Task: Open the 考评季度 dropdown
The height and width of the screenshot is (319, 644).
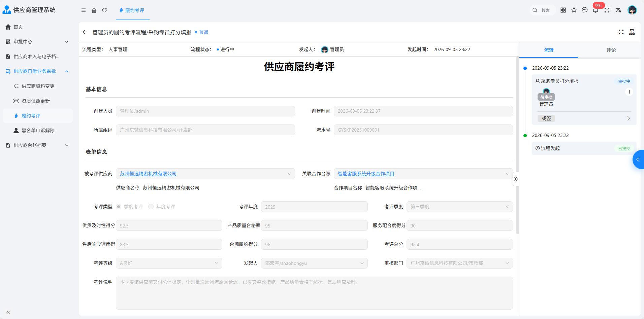Action: coord(459,207)
